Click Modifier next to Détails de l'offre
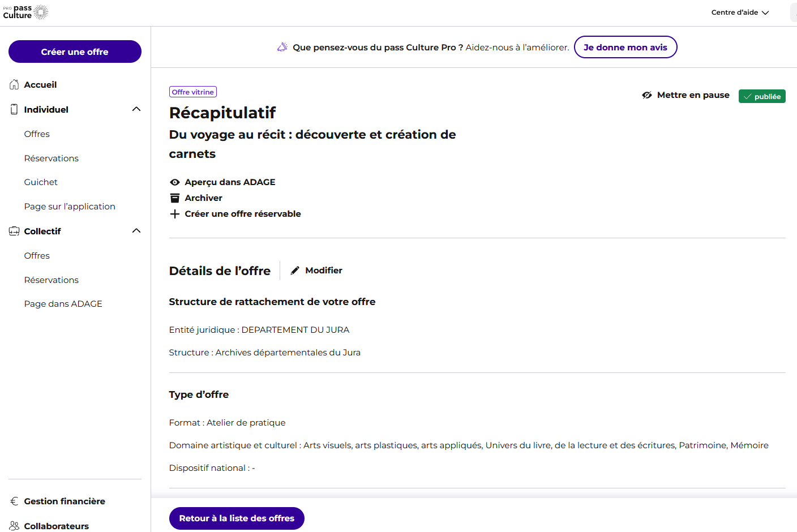The width and height of the screenshot is (797, 532). (316, 271)
